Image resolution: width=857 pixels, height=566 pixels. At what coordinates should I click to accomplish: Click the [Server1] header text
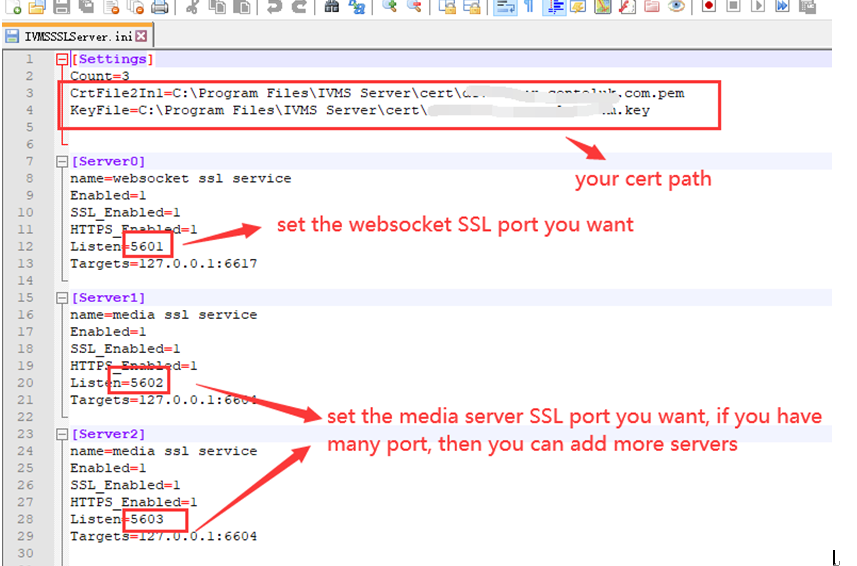click(x=108, y=298)
